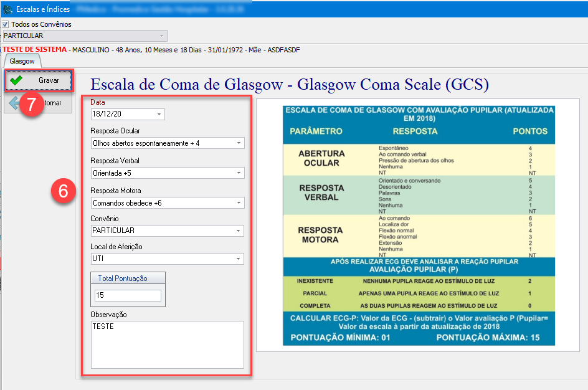Click the application icon in title bar
588x390 pixels.
(x=7, y=9)
